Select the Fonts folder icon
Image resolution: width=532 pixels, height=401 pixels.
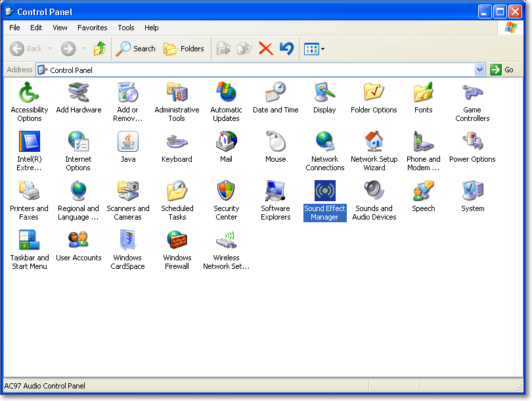pos(423,97)
